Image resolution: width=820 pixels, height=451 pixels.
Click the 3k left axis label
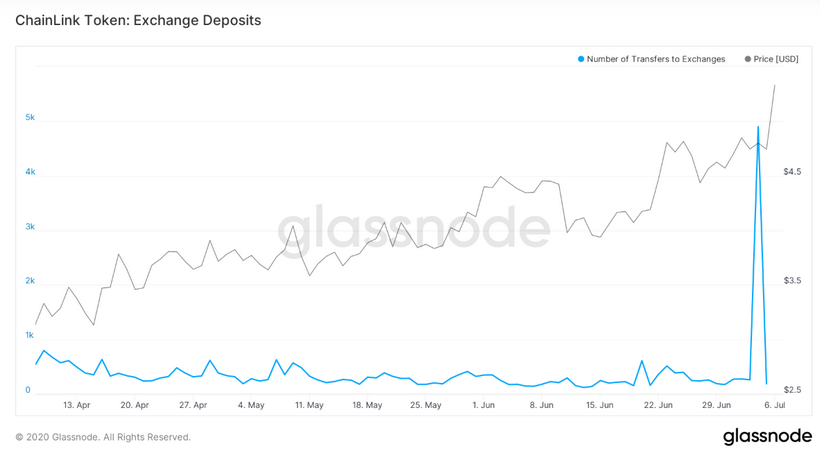(30, 227)
